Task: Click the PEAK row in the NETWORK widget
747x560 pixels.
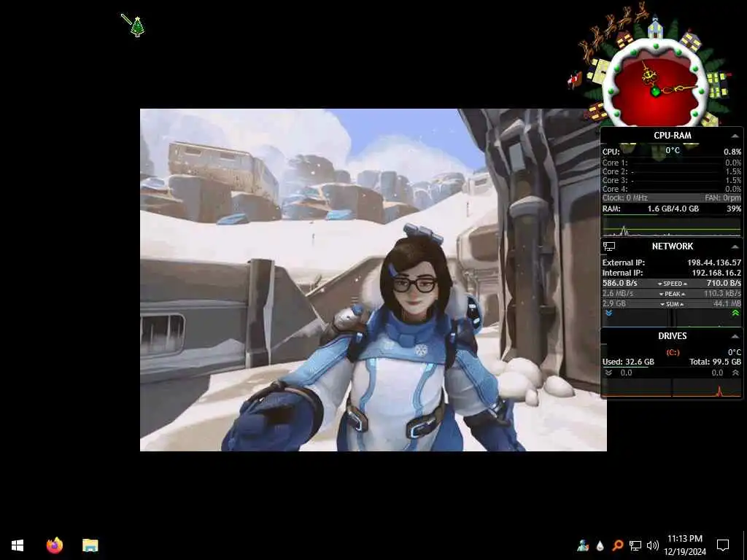Action: click(672, 294)
